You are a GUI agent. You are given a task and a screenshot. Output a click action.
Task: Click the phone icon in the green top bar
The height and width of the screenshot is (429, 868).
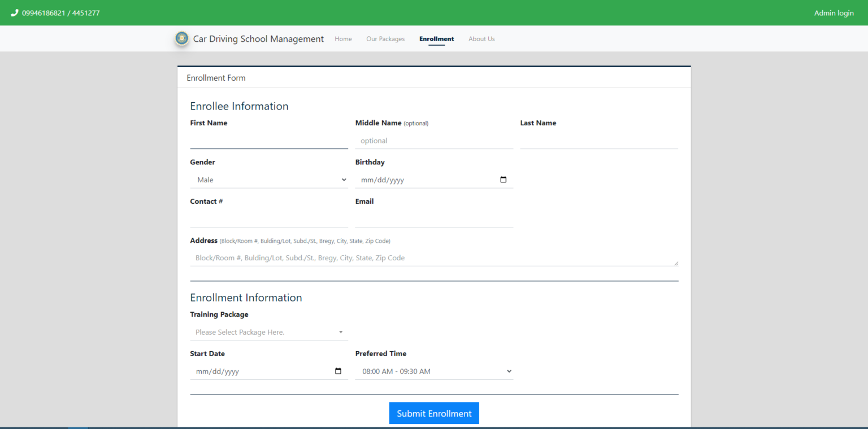[14, 12]
